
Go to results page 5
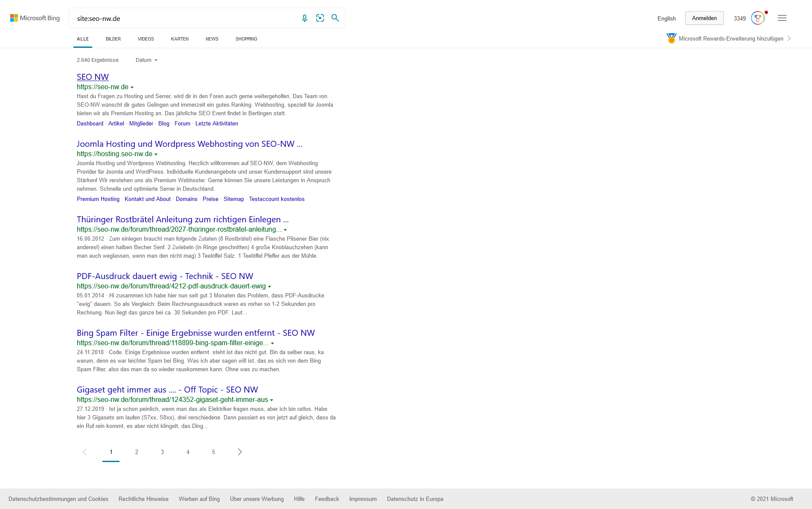213,452
